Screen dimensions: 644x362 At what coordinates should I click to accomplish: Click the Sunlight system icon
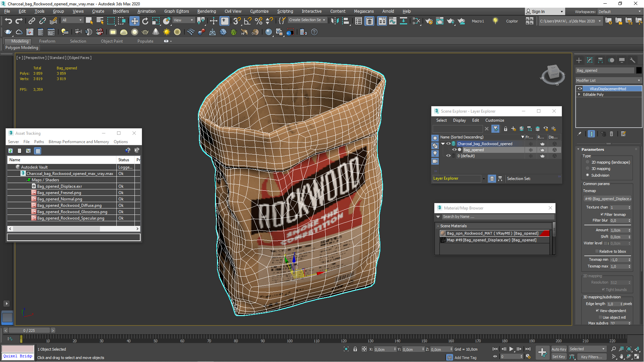[x=166, y=32]
